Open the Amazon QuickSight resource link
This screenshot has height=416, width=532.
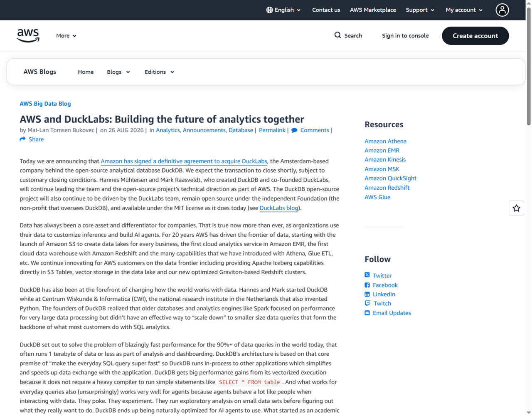[x=390, y=178]
